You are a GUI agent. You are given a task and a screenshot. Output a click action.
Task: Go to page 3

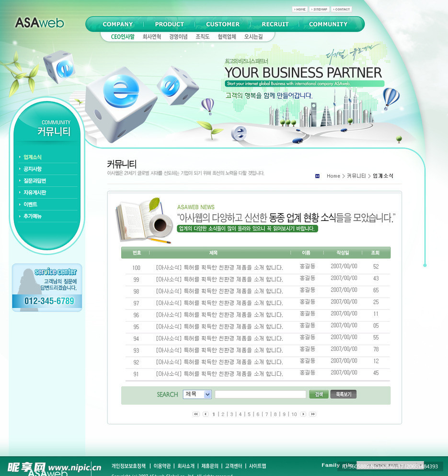[x=231, y=414]
